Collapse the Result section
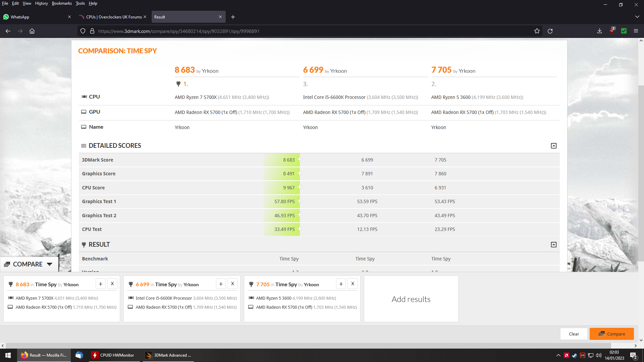This screenshot has width=644, height=362. coord(553,245)
